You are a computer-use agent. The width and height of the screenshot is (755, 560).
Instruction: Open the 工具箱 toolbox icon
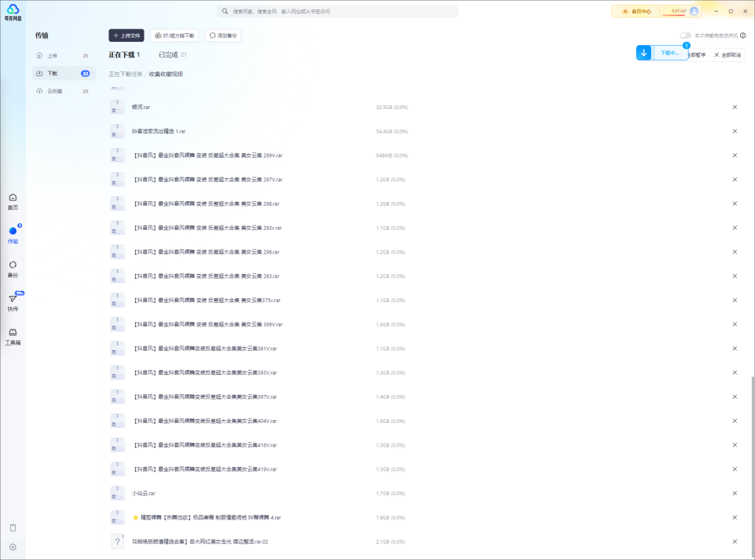pyautogui.click(x=13, y=335)
